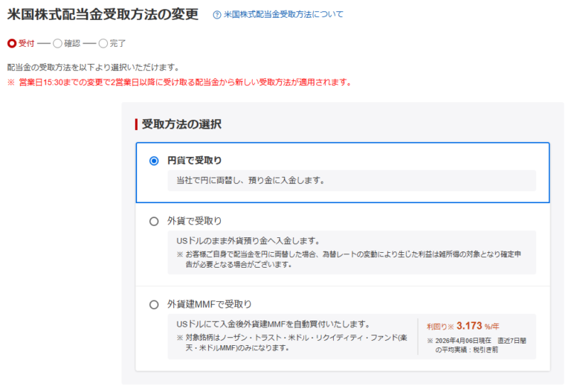Choose the 外貨で受取り radio button
Image resolution: width=571 pixels, height=392 pixels.
click(154, 221)
